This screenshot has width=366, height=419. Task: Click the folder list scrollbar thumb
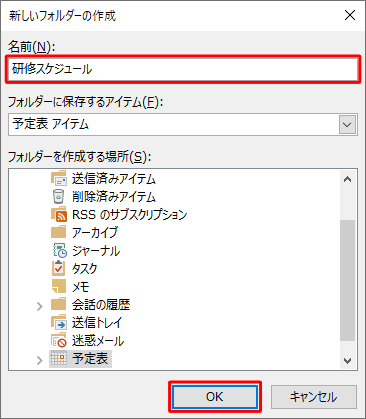pyautogui.click(x=348, y=280)
